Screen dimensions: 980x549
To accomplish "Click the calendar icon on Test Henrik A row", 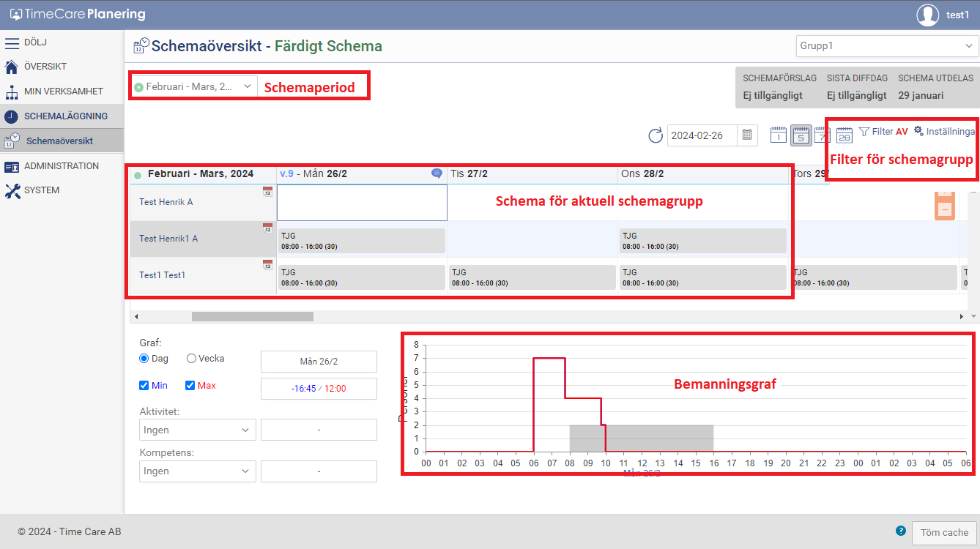I will tap(267, 192).
